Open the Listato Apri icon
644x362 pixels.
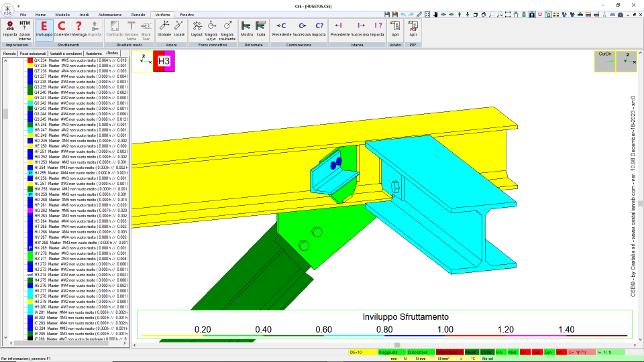click(395, 29)
